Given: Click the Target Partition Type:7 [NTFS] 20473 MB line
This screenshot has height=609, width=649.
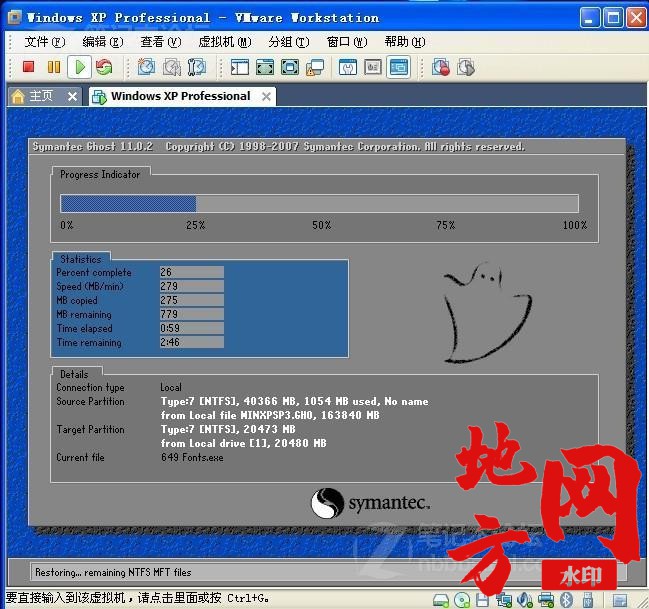Looking at the screenshot, I should [x=228, y=429].
